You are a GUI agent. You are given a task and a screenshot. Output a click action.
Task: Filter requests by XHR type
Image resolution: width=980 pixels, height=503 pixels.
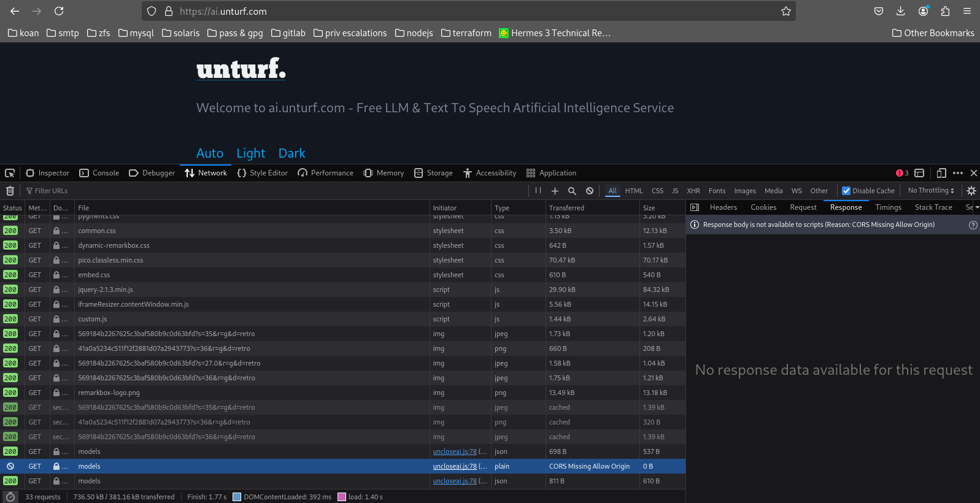[693, 191]
